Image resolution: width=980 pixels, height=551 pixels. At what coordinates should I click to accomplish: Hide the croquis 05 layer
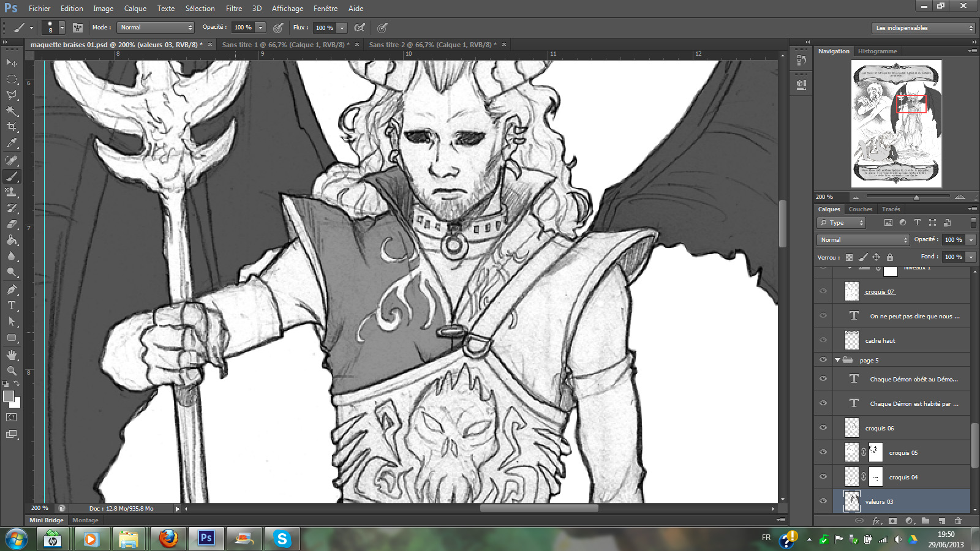pyautogui.click(x=823, y=452)
